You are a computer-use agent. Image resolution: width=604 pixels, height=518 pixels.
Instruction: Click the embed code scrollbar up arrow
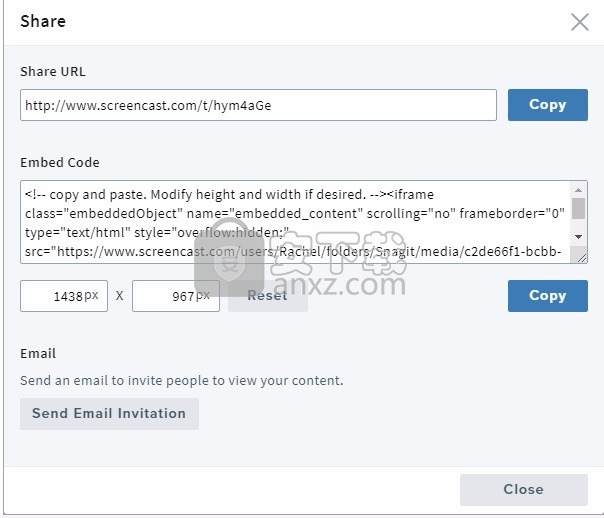pyautogui.click(x=578, y=190)
